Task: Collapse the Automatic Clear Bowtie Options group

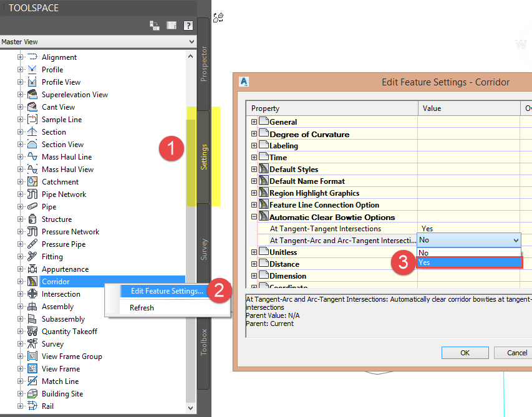Action: click(x=254, y=217)
